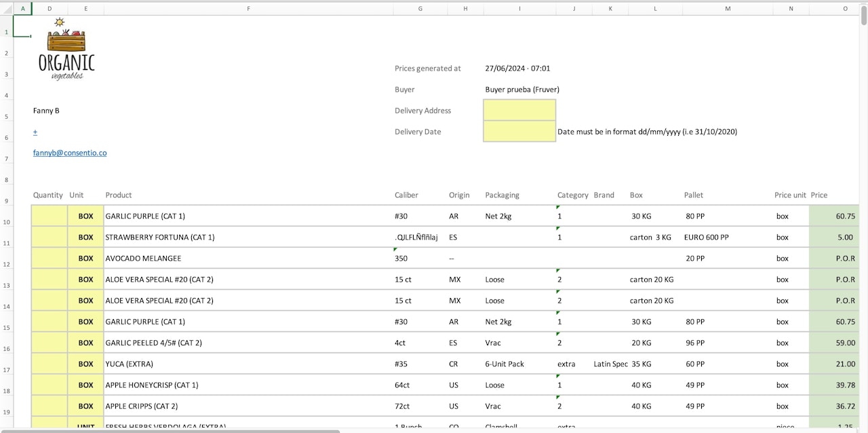Click the yellow Delivery Date input cell

pos(519,132)
